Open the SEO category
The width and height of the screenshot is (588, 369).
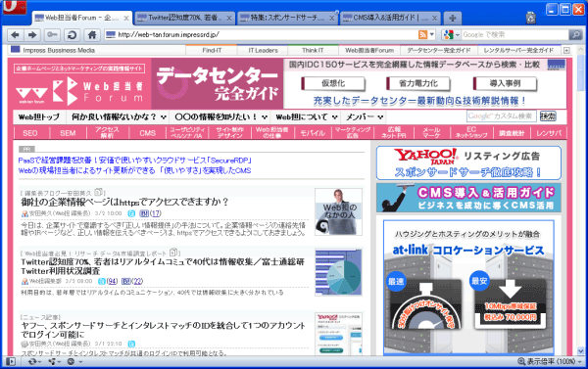click(30, 133)
